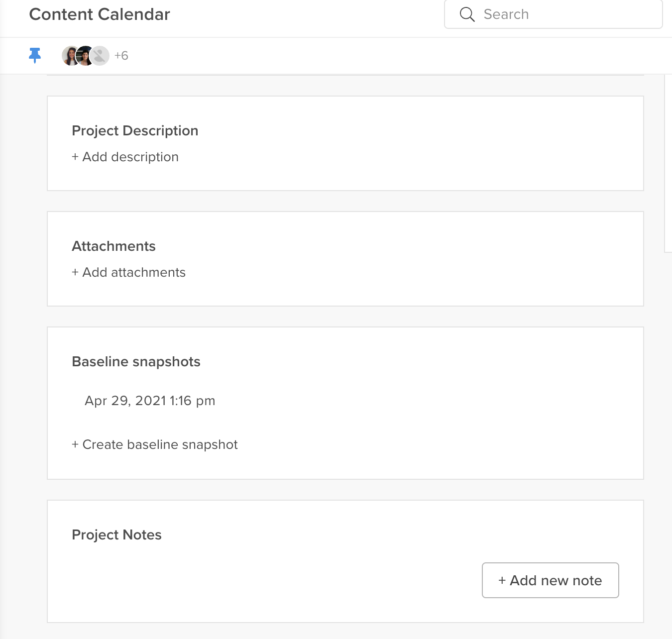Image resolution: width=672 pixels, height=639 pixels.
Task: Select the Project Notes heading
Action: point(116,534)
